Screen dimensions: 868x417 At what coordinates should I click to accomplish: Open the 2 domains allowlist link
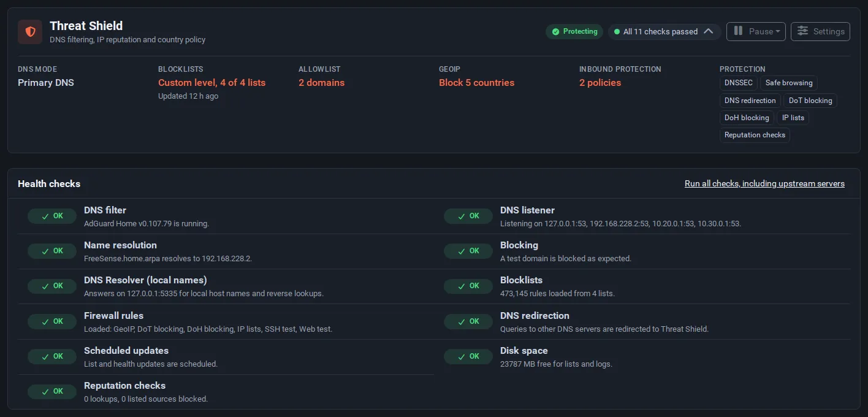point(321,83)
